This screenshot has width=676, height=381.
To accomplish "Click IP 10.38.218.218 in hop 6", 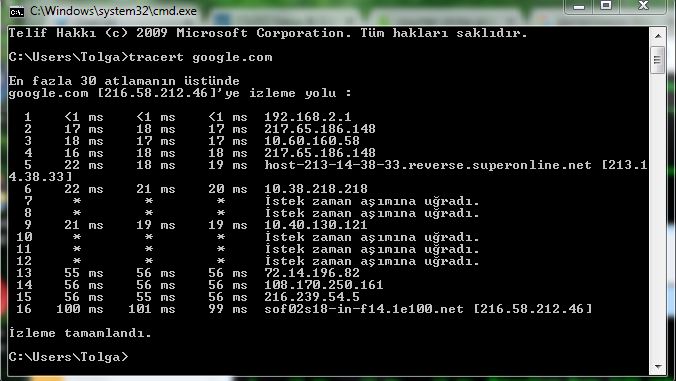I will click(x=316, y=189).
